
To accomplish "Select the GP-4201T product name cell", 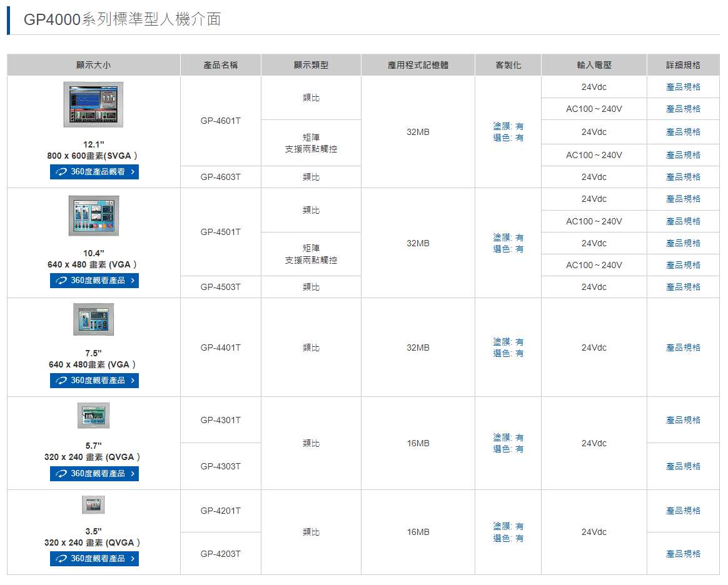I will tap(221, 510).
